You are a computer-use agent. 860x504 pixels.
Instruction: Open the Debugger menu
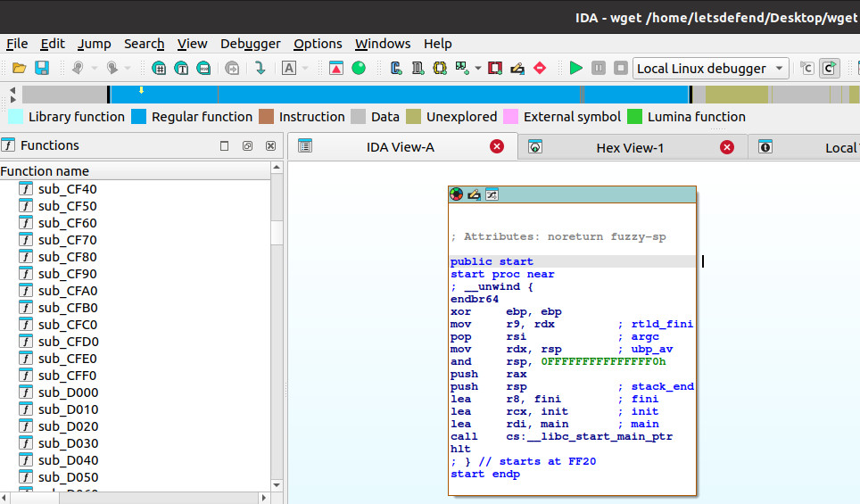tap(250, 44)
